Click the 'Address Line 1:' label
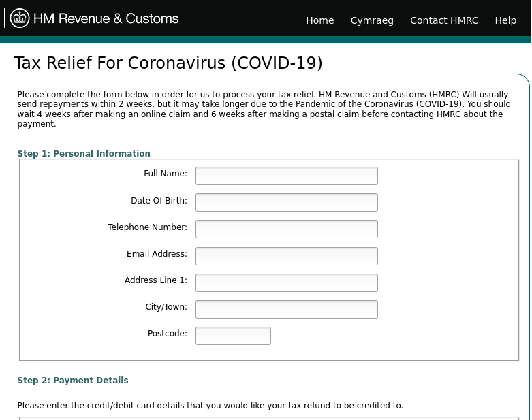The height and width of the screenshot is (420, 532). tap(156, 280)
